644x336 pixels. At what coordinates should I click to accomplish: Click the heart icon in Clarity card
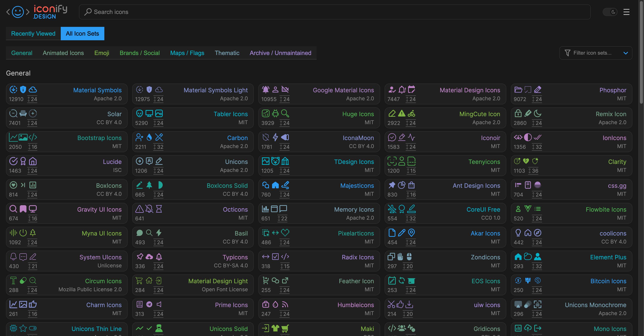tap(526, 161)
